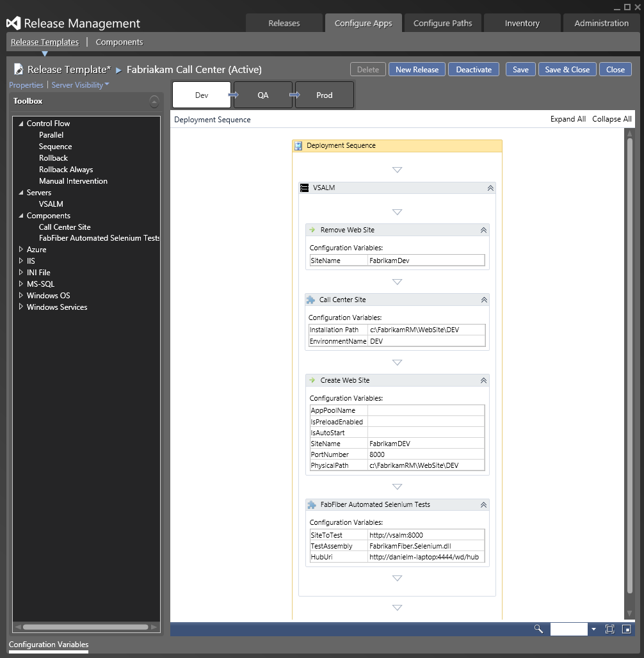
Task: Edit the PortNumber value 8000 field
Action: click(426, 454)
